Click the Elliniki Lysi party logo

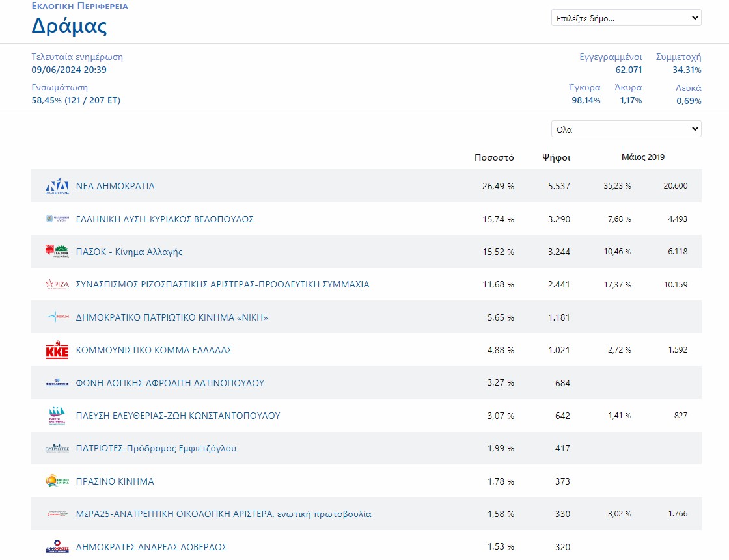(57, 219)
